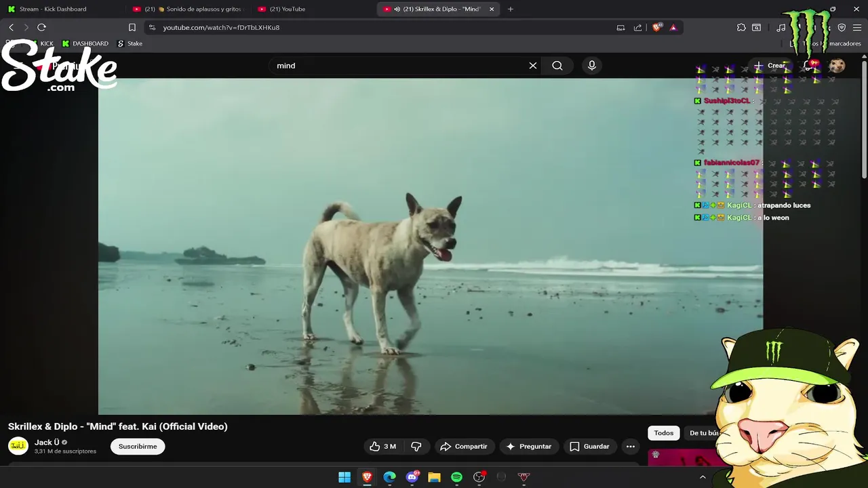Viewport: 868px width, 488px height.
Task: Open the browser hamburger main menu
Action: pos(857,27)
